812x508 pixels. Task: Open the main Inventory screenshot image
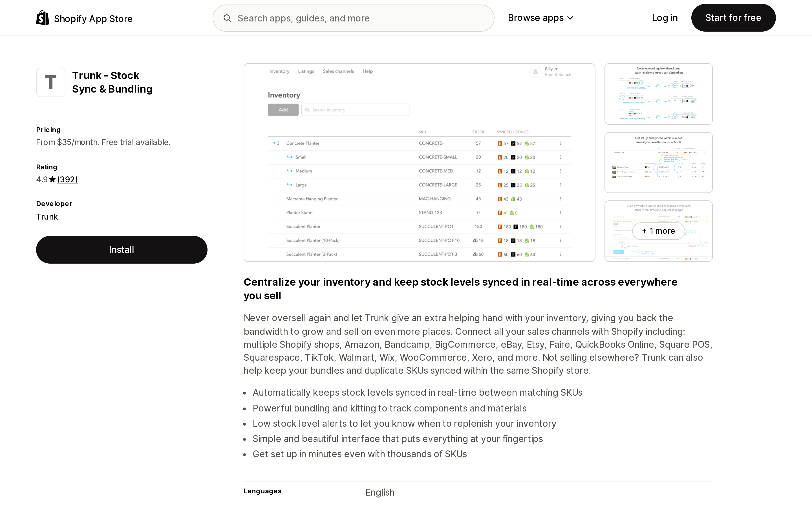click(x=420, y=163)
